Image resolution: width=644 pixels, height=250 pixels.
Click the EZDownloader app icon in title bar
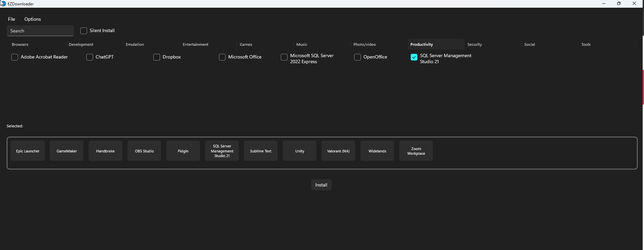(3, 4)
